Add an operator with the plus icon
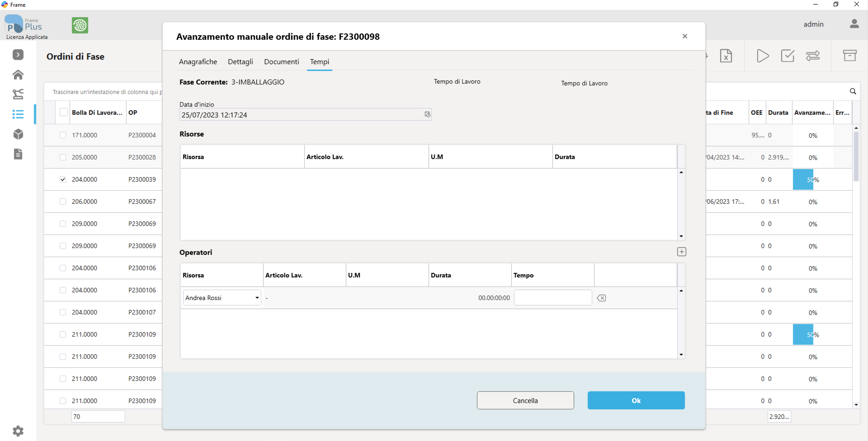 (x=681, y=252)
